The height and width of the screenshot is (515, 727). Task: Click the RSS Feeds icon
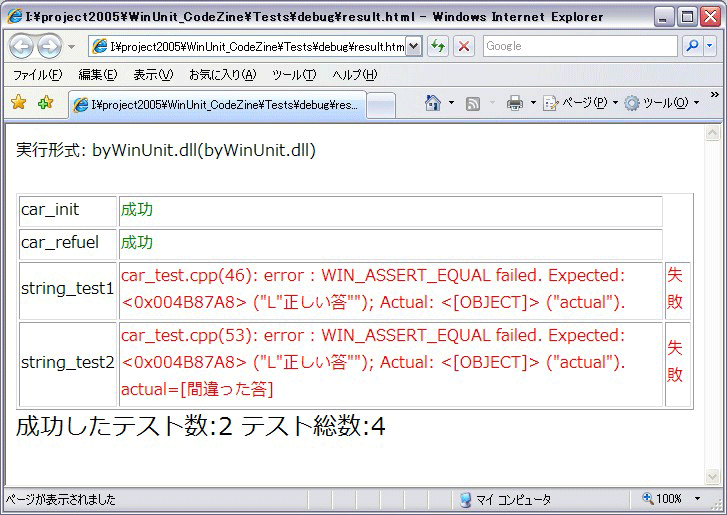tap(472, 103)
